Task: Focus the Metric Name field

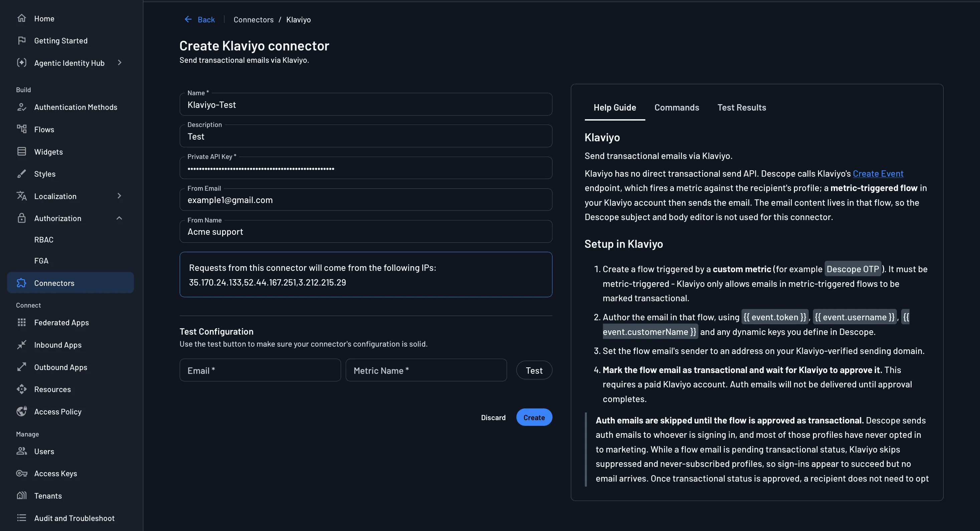Action: pyautogui.click(x=426, y=370)
